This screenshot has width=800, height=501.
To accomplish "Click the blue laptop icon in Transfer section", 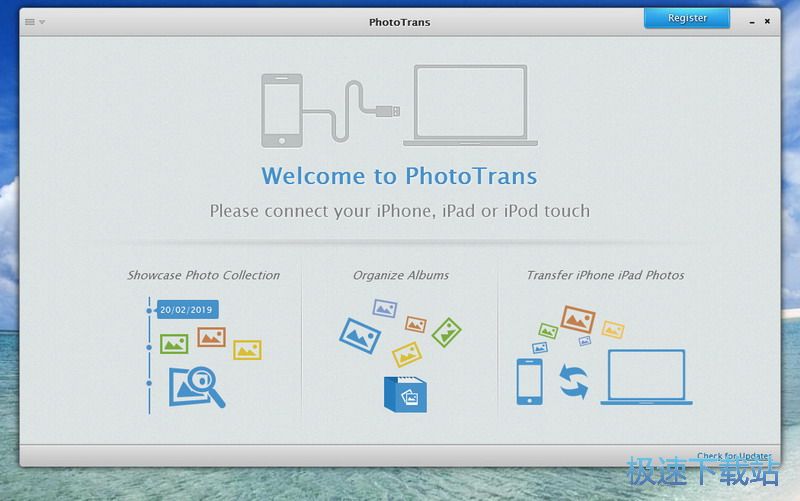I will tap(646, 378).
